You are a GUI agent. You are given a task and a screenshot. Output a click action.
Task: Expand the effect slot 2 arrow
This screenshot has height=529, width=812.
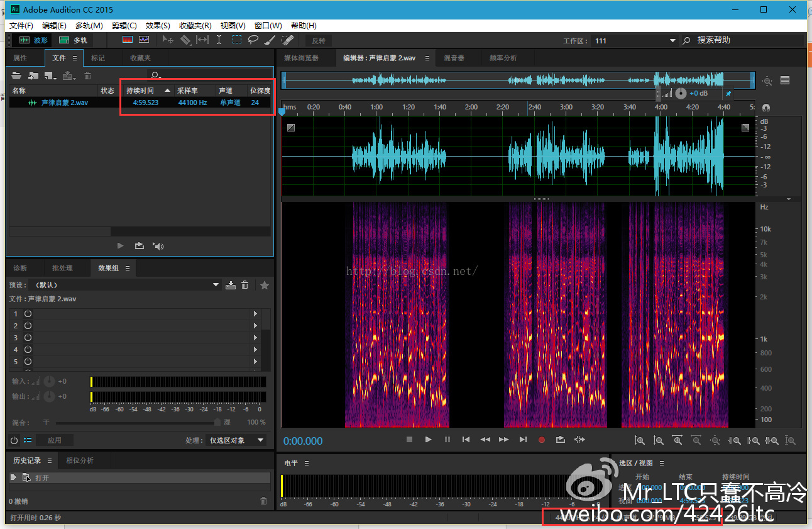[x=255, y=325]
